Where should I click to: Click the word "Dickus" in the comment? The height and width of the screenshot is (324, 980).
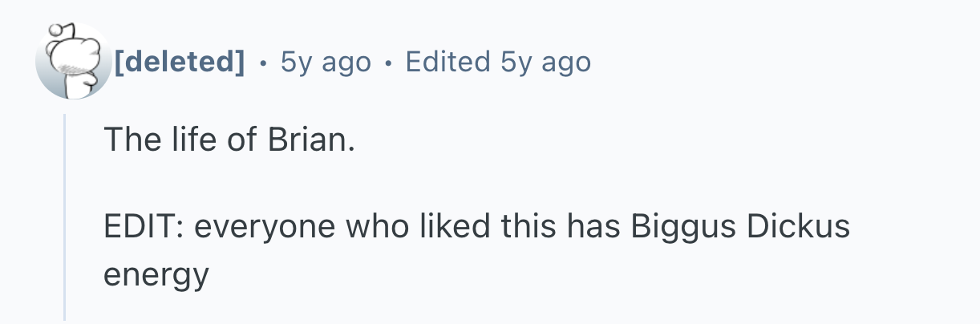798,228
